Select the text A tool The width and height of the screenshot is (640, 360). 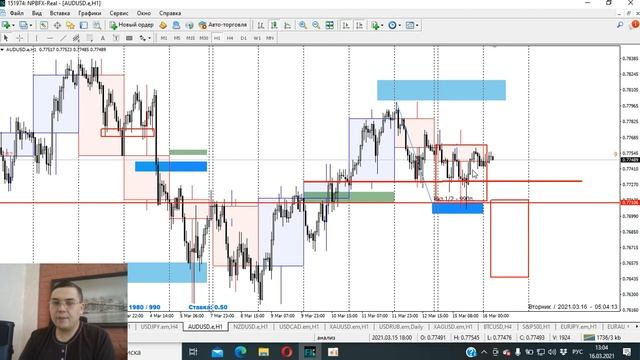(x=102, y=38)
